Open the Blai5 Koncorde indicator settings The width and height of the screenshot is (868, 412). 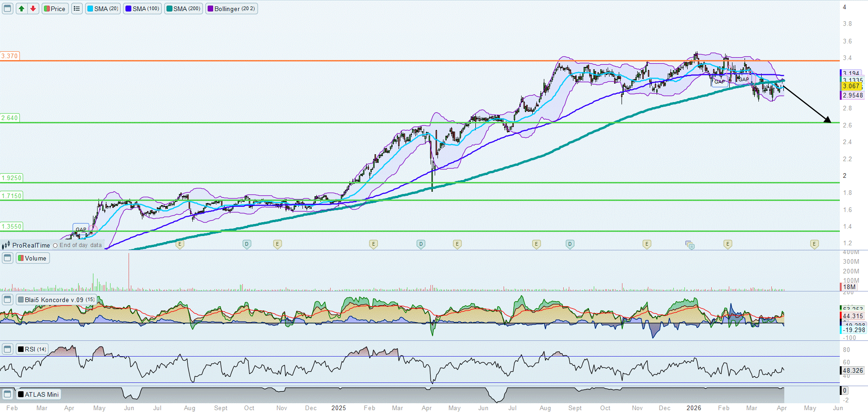coord(56,300)
